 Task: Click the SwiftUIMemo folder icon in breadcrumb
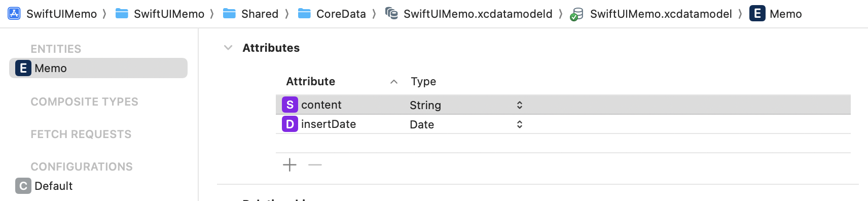click(x=122, y=14)
